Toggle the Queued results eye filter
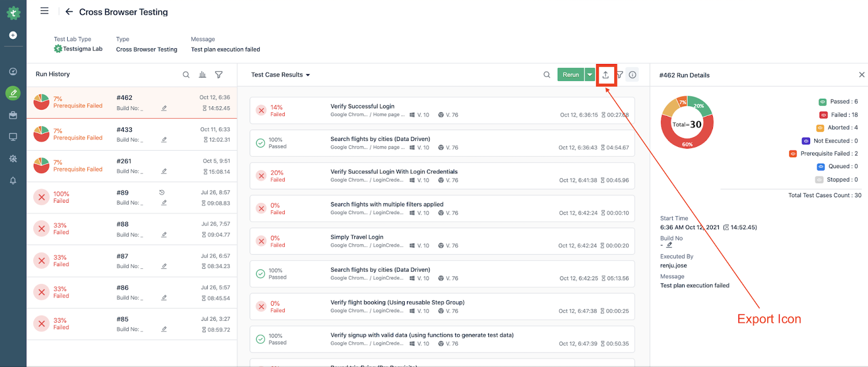Image resolution: width=868 pixels, height=367 pixels. pyautogui.click(x=821, y=167)
